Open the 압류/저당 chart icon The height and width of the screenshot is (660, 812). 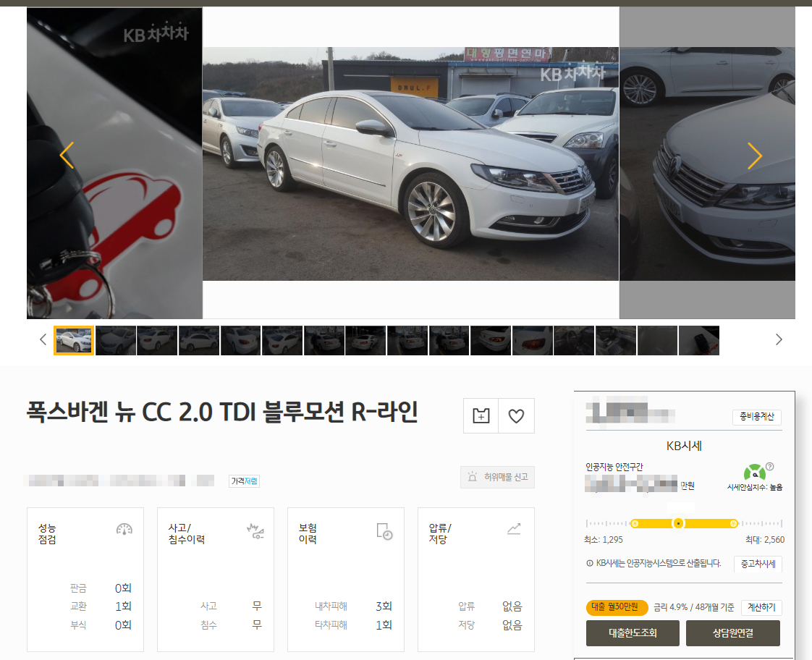[514, 529]
